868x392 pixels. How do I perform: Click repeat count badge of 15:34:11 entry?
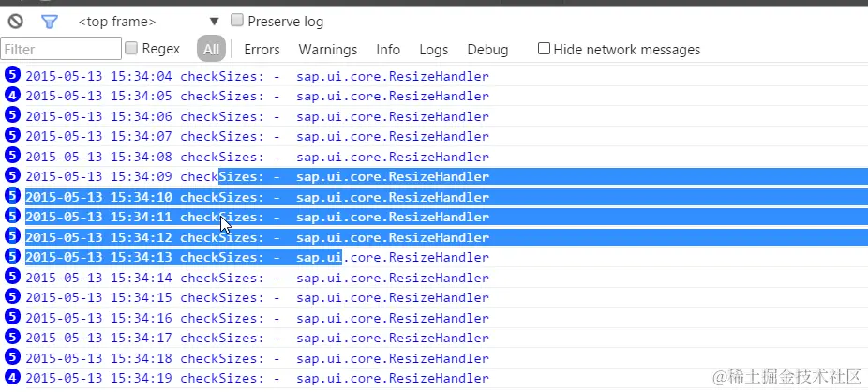coord(12,216)
